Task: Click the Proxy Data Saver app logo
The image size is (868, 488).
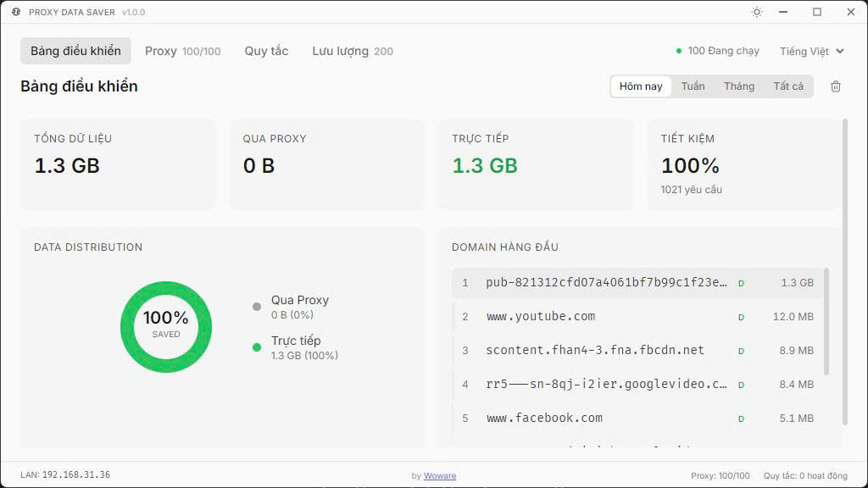Action: point(16,12)
